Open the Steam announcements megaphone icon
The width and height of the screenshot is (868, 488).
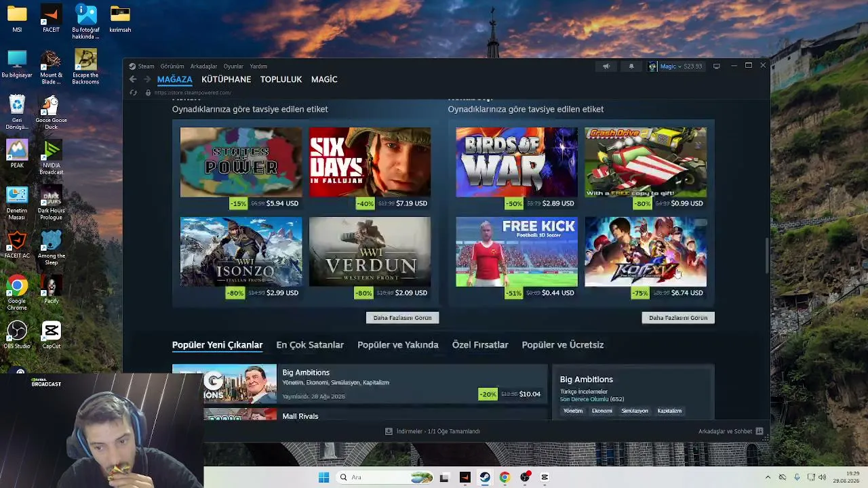pos(606,66)
